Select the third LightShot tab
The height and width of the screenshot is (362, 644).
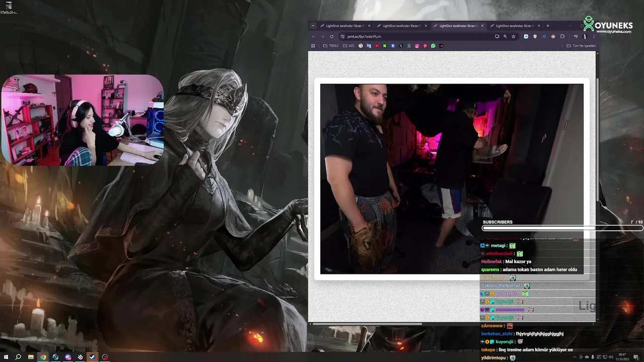coord(458,26)
